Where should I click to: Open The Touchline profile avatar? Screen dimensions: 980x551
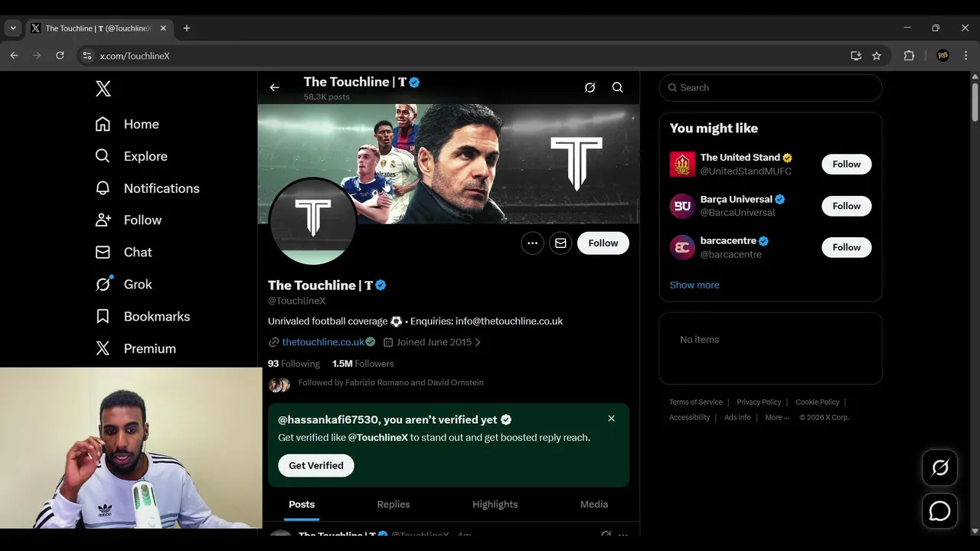pyautogui.click(x=312, y=221)
